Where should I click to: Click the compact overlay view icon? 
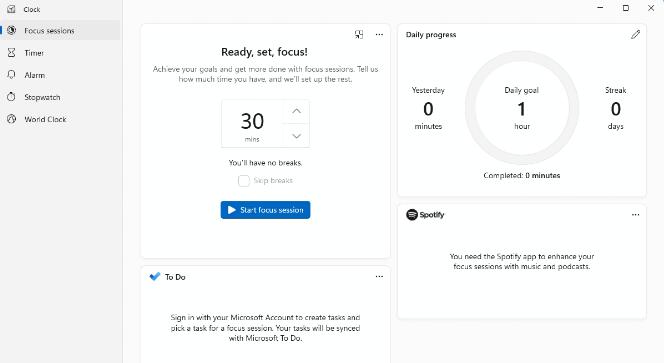[359, 35]
